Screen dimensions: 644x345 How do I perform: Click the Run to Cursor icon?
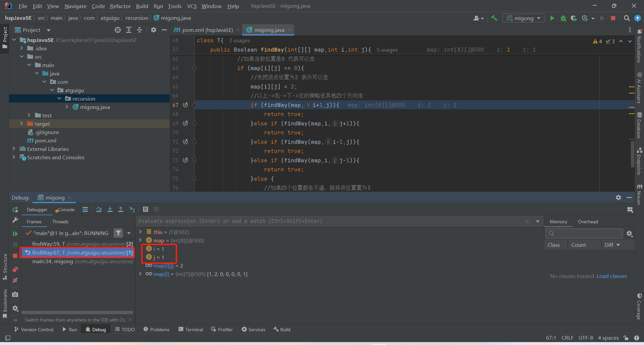[x=132, y=210]
